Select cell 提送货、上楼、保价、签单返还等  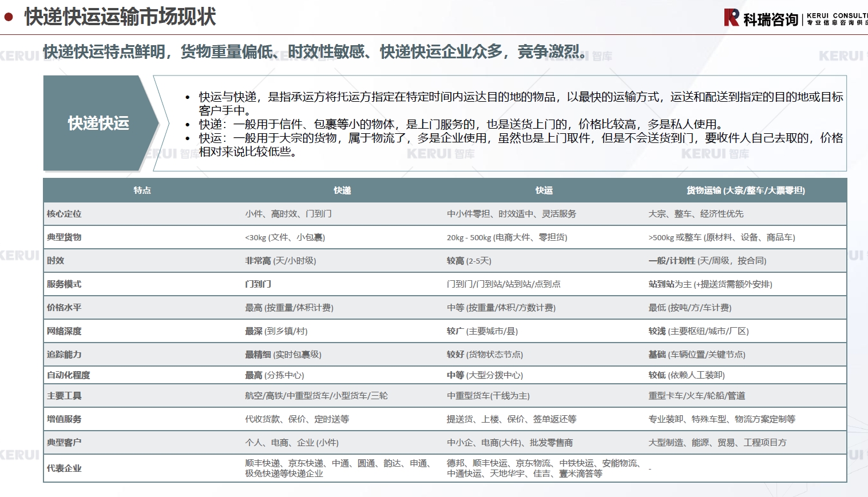pos(512,419)
